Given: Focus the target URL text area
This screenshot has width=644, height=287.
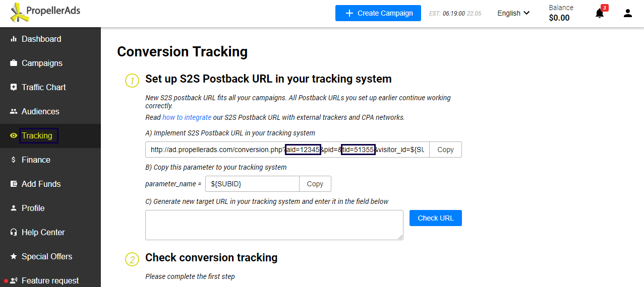Looking at the screenshot, I should (x=274, y=225).
